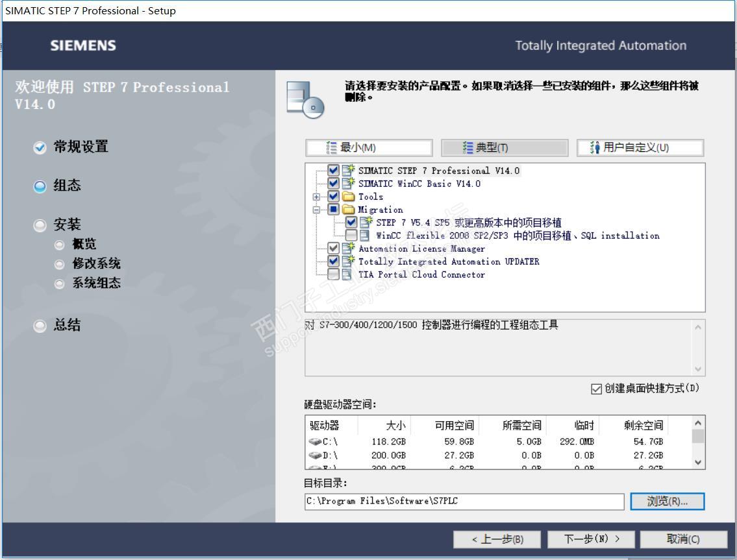Select the 最小(M) minimal installation option

click(369, 147)
